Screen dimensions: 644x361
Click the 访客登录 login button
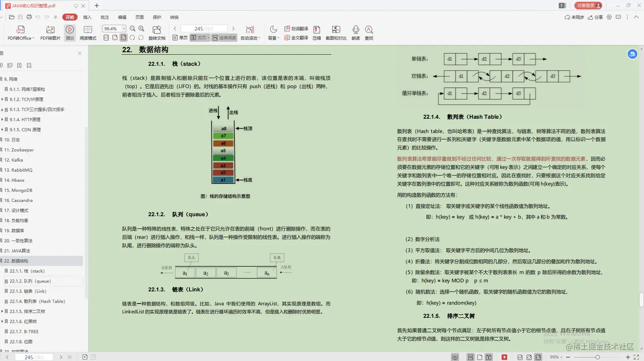[589, 6]
